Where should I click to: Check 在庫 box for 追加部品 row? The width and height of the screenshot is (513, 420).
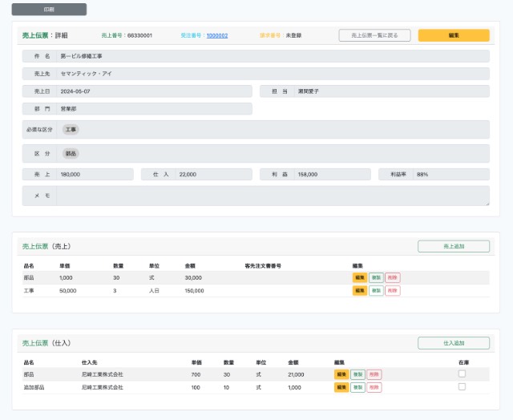pos(462,386)
